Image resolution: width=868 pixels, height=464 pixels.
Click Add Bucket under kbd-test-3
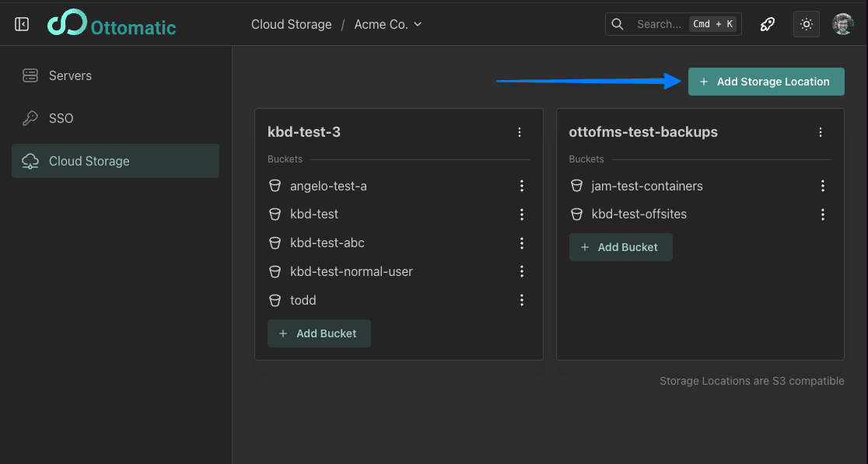pyautogui.click(x=319, y=333)
